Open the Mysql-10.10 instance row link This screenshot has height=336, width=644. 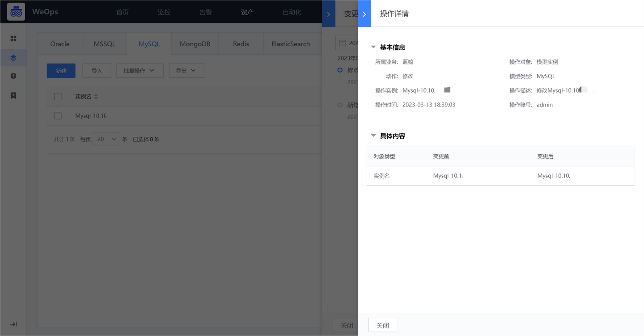(x=91, y=115)
